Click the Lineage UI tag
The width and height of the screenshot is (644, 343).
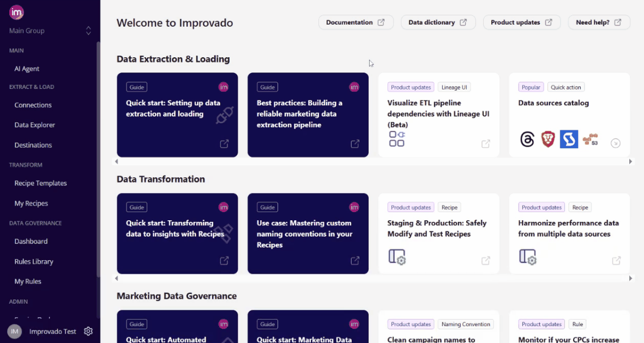[454, 87]
